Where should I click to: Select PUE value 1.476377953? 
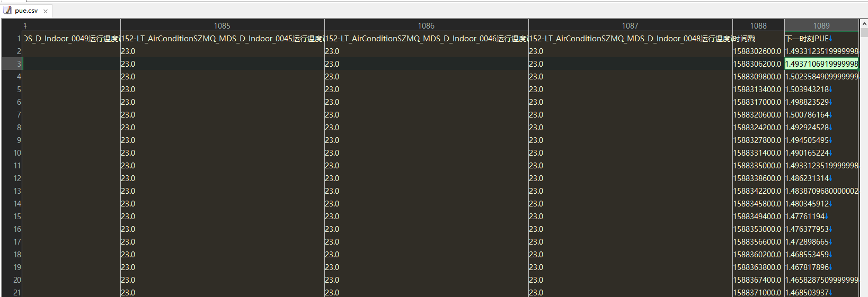click(x=821, y=229)
